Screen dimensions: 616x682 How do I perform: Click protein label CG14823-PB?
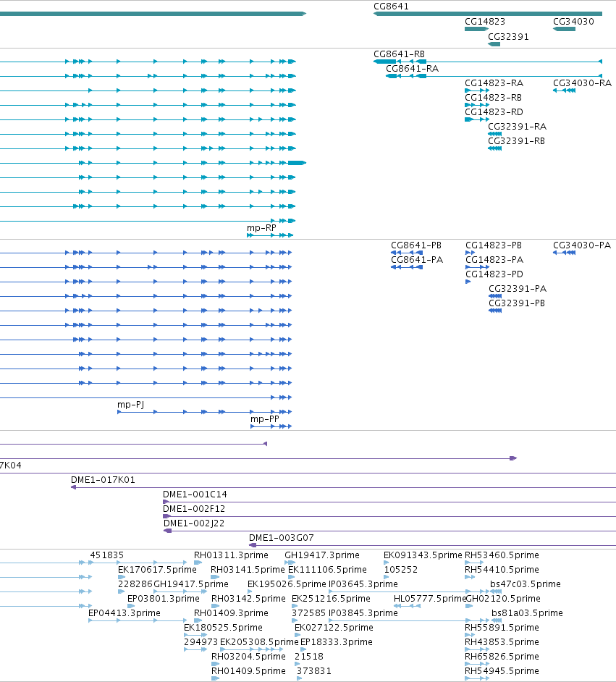pyautogui.click(x=494, y=245)
